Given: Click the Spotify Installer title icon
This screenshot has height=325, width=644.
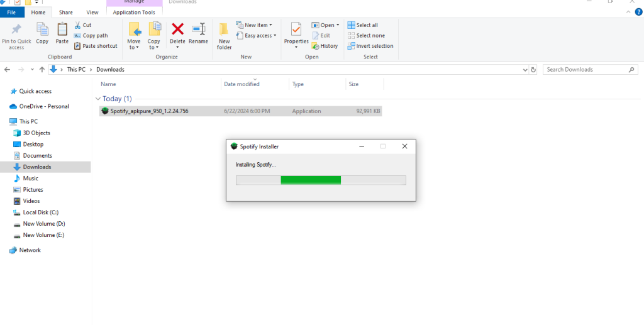Looking at the screenshot, I should point(234,146).
